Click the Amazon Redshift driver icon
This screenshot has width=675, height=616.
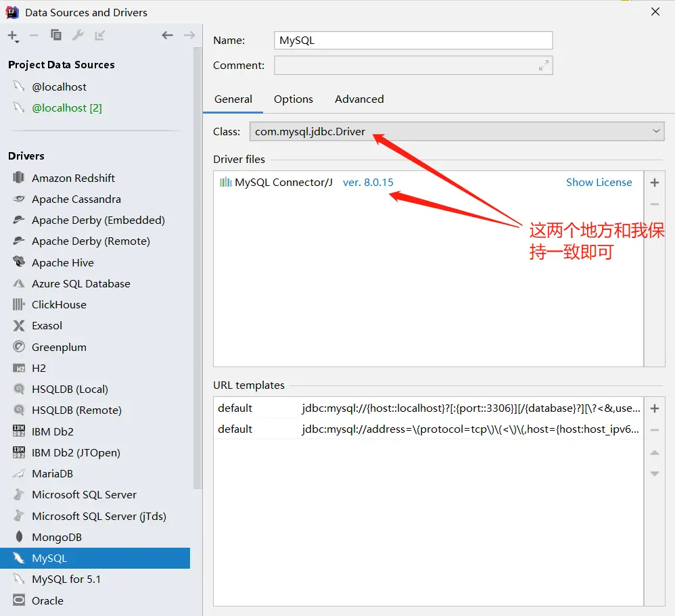point(18,177)
